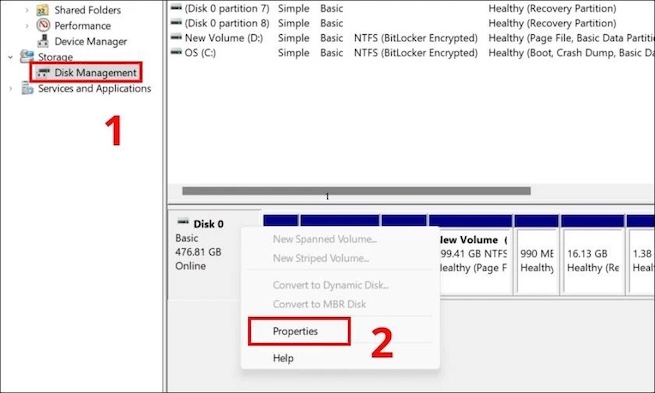Click Simple layout cell in OS (C:) row
Viewport: 655px width, 393px height.
294,53
